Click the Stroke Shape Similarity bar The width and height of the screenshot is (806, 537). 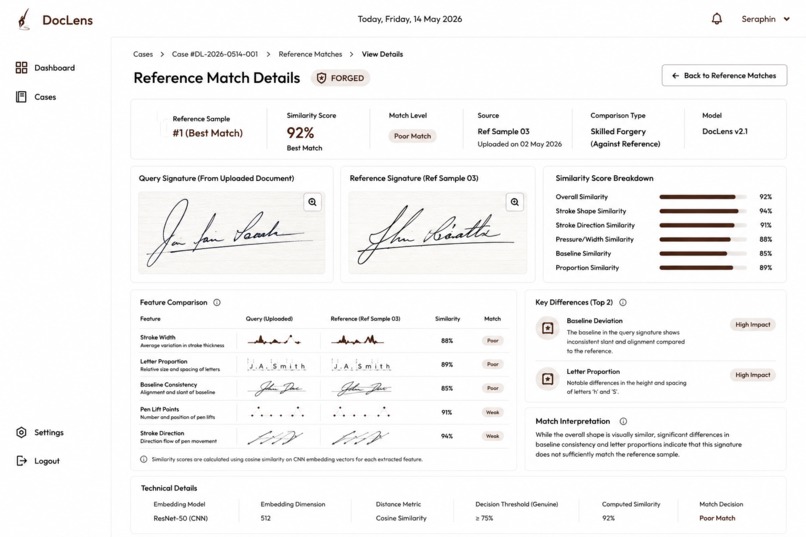[703, 211]
